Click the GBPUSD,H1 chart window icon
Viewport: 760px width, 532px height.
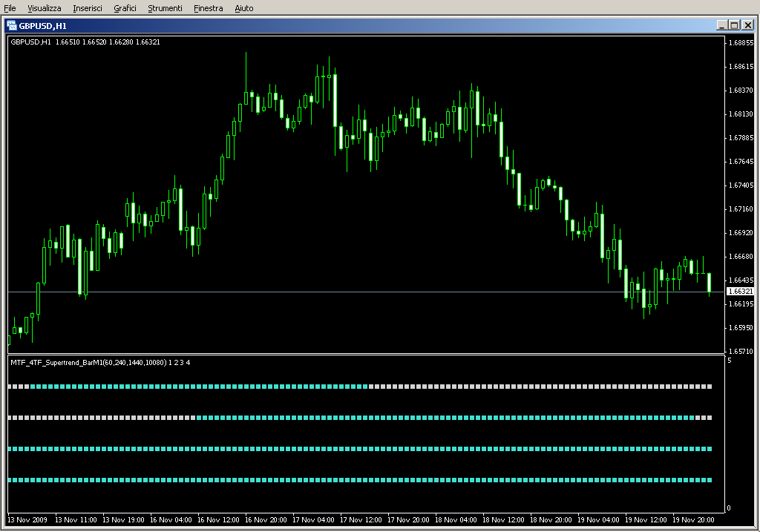coord(12,25)
